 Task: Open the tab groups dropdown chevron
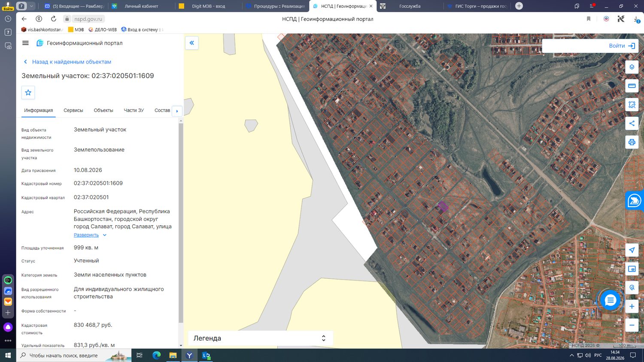(31, 6)
